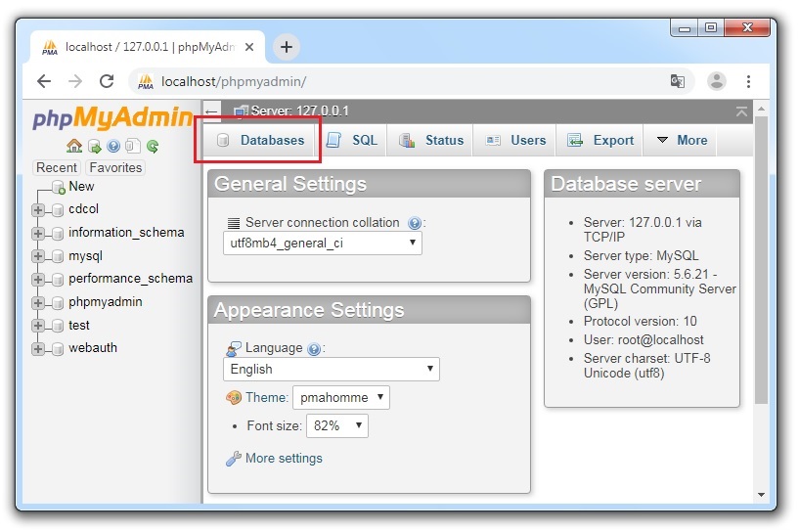Expand the webauth database tree node

[x=38, y=349]
